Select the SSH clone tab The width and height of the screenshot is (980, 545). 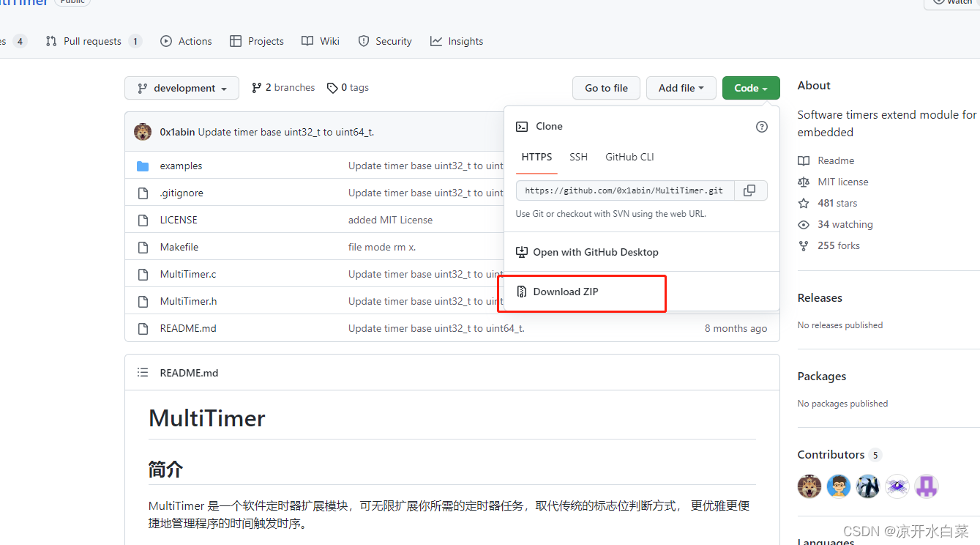click(578, 157)
